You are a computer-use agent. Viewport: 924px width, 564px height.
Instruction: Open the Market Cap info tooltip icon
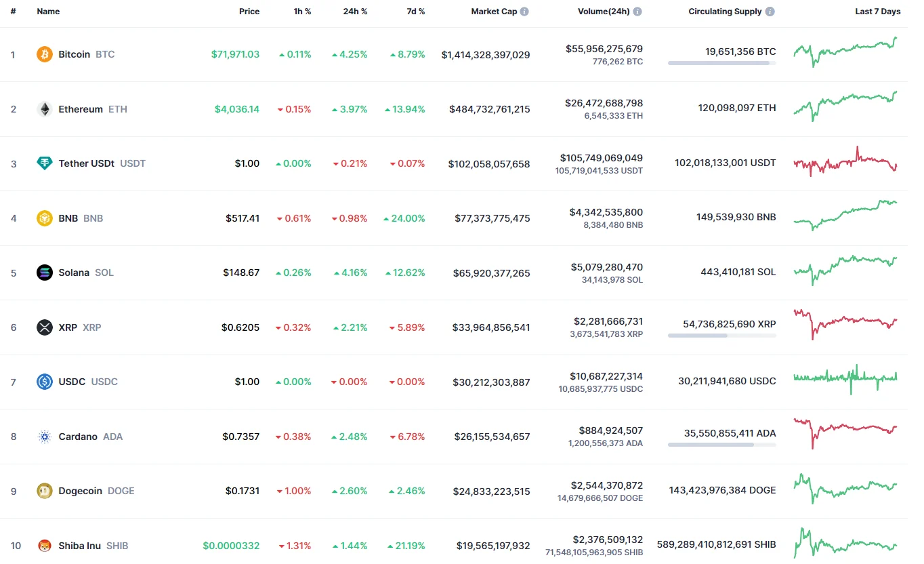(x=525, y=12)
